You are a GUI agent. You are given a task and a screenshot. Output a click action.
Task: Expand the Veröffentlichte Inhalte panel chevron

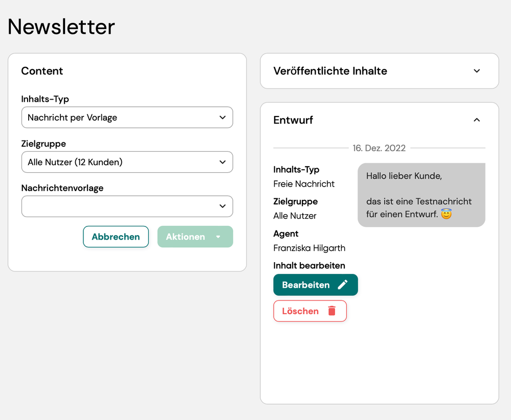[477, 71]
